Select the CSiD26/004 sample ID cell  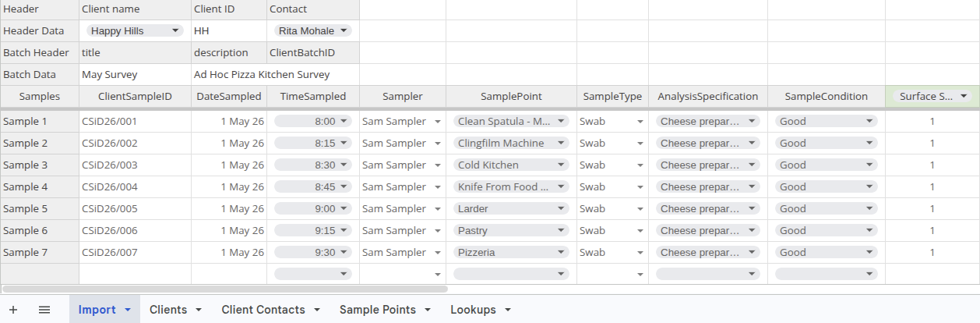click(134, 187)
